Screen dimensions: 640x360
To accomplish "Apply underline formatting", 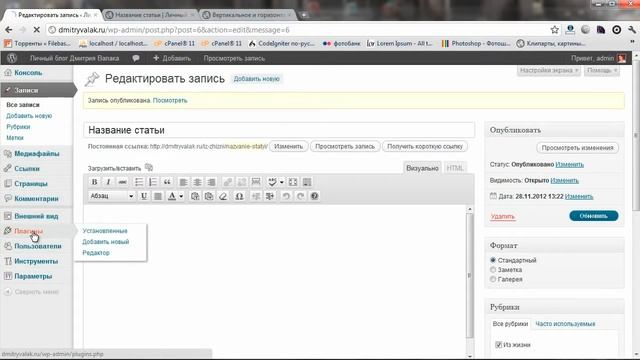I will (144, 196).
